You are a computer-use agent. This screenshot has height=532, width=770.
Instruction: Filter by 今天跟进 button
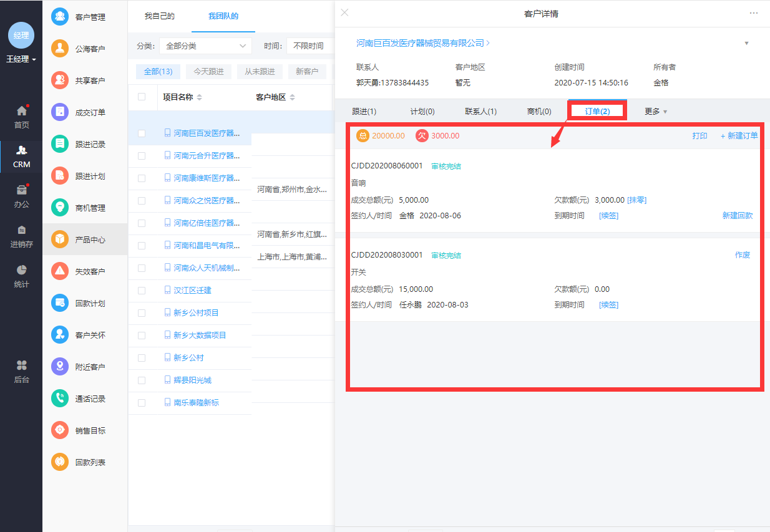(x=208, y=72)
